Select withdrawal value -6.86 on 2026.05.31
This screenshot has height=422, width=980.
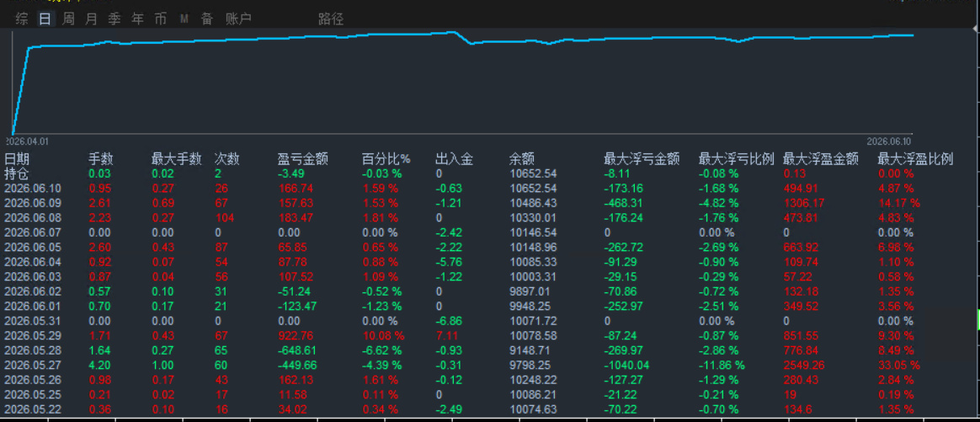click(448, 321)
